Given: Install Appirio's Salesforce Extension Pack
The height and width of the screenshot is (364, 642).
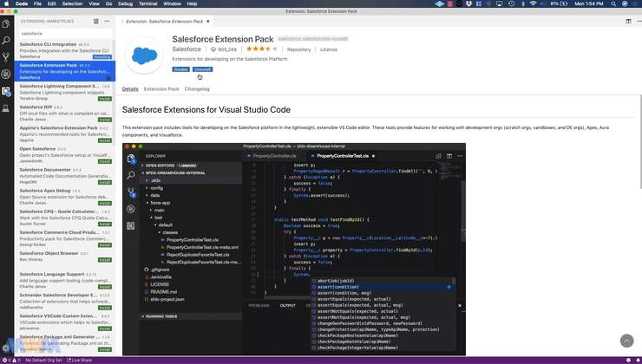Looking at the screenshot, I should click(x=104, y=140).
